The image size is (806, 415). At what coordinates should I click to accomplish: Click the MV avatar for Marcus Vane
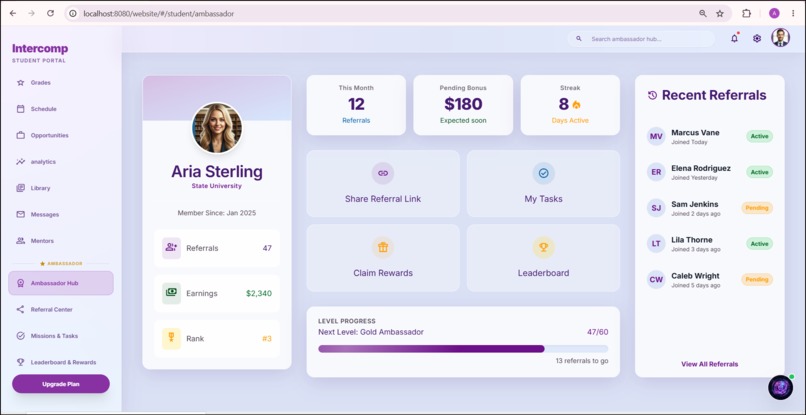(x=656, y=136)
